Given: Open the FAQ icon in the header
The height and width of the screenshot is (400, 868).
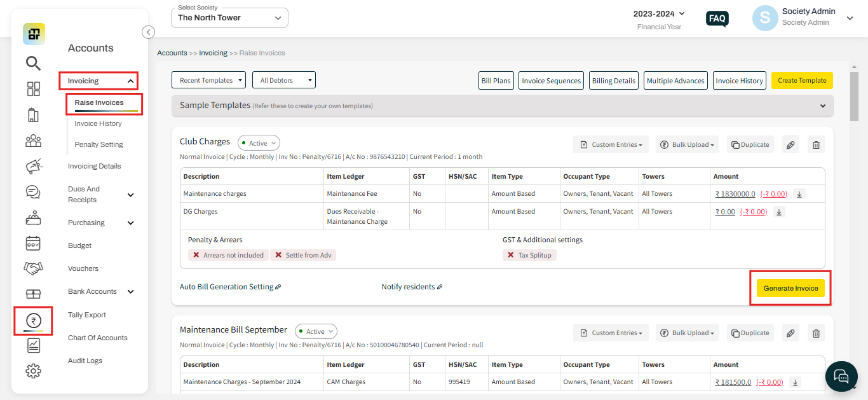Looking at the screenshot, I should [x=717, y=18].
